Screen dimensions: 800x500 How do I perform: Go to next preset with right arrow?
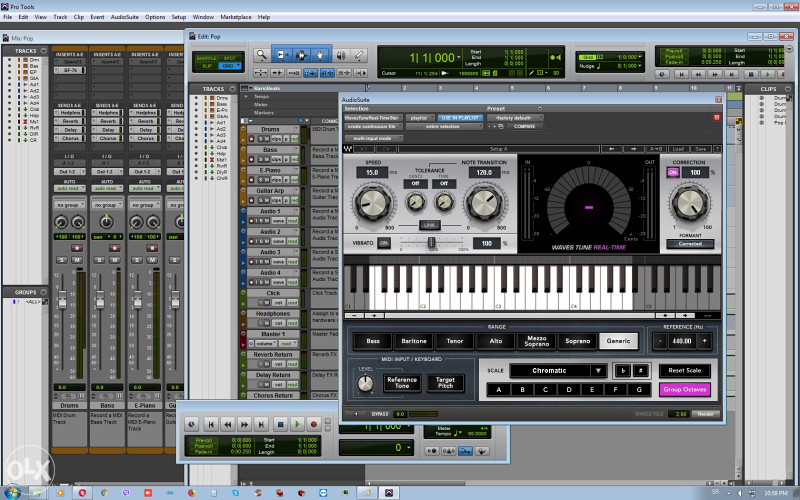coord(634,149)
